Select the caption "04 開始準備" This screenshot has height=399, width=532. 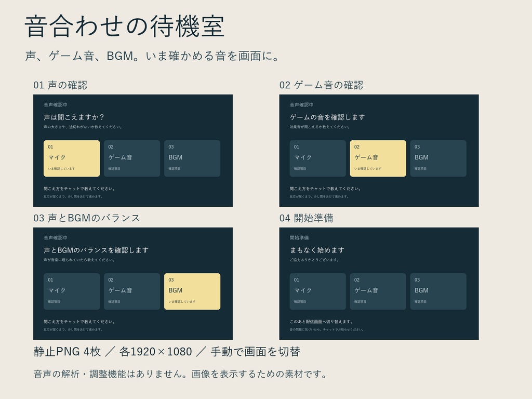point(307,218)
